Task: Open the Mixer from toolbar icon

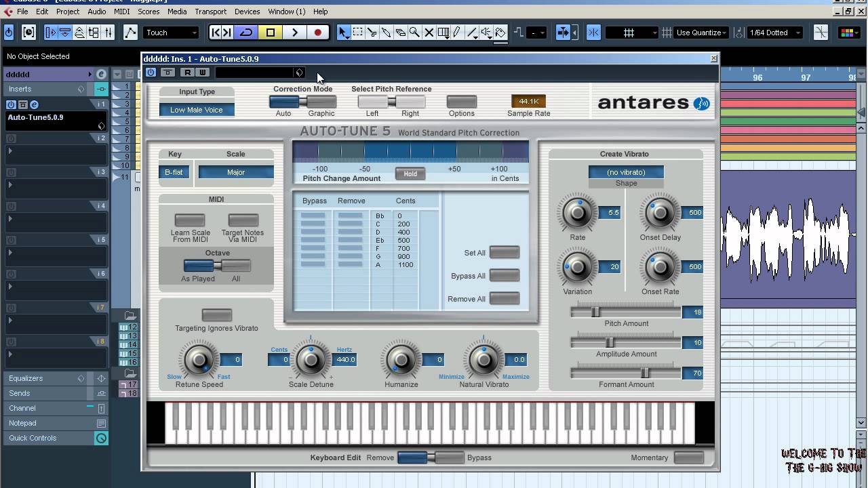Action: (108, 32)
